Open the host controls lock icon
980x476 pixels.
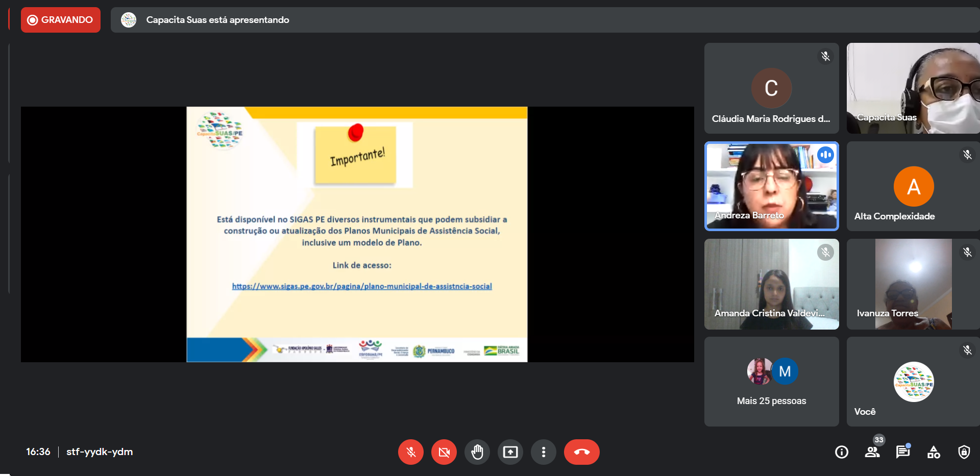click(x=964, y=452)
